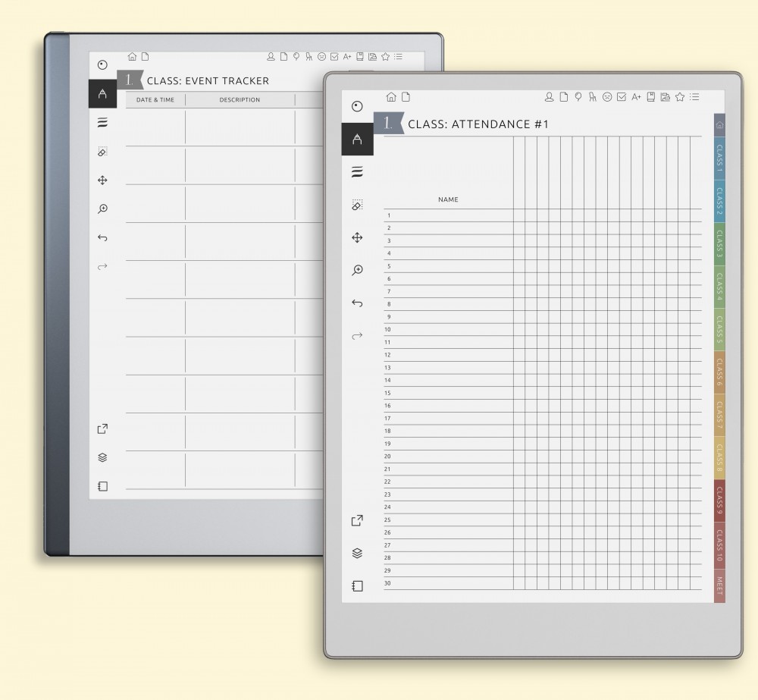Tap the share export icon on front tablet
Viewport: 758px width, 700px height.
pyautogui.click(x=357, y=520)
